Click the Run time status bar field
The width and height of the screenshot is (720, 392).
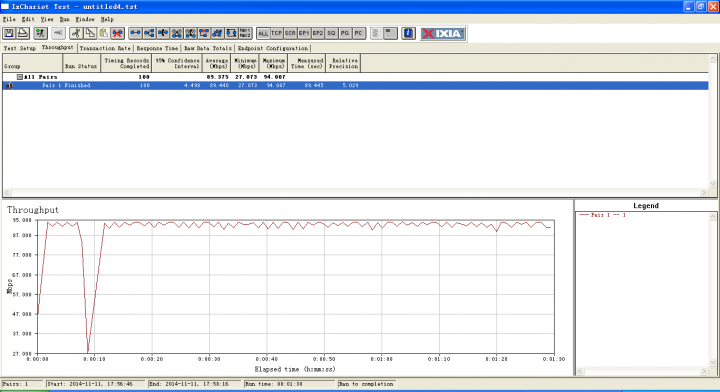pos(290,384)
